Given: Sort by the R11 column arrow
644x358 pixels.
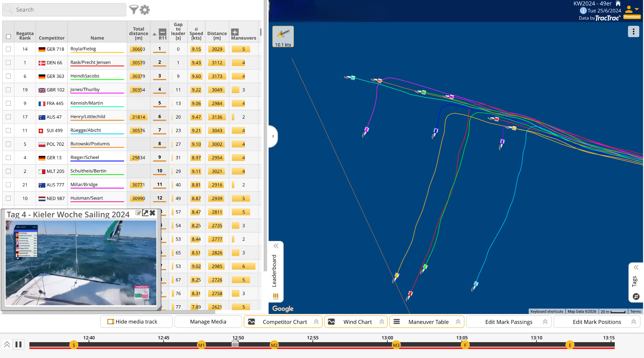Looking at the screenshot, I should coord(155,34).
